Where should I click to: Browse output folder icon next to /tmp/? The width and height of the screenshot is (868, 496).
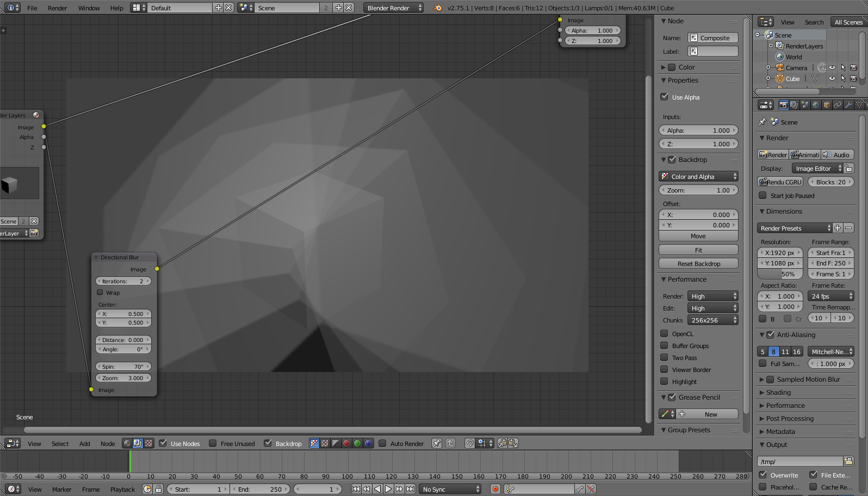848,461
